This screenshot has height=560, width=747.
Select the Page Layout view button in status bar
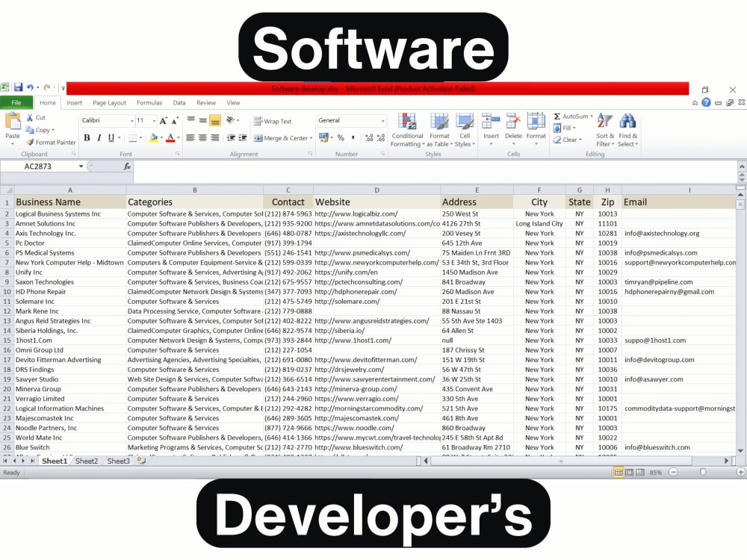click(x=629, y=473)
